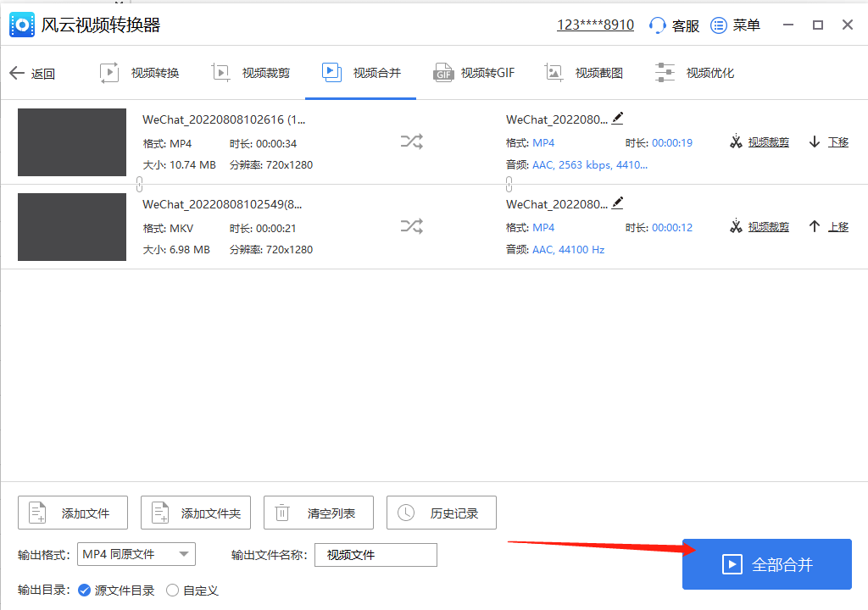The image size is (868, 610).
Task: Select 源文件目录 radio button
Action: 84,591
